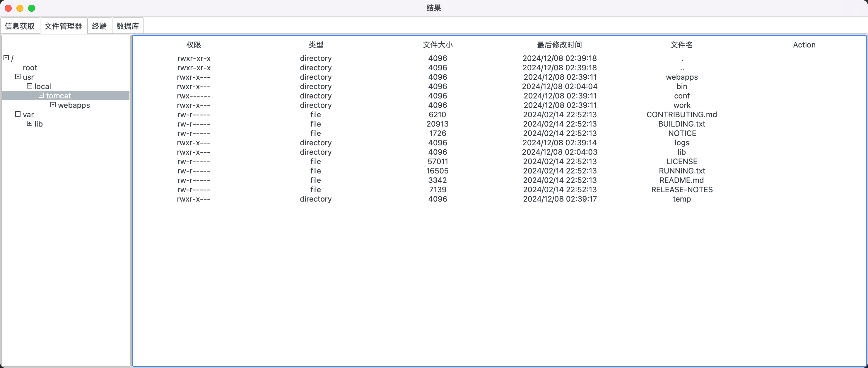Expand the lib node under var
The height and width of the screenshot is (368, 868).
point(30,124)
